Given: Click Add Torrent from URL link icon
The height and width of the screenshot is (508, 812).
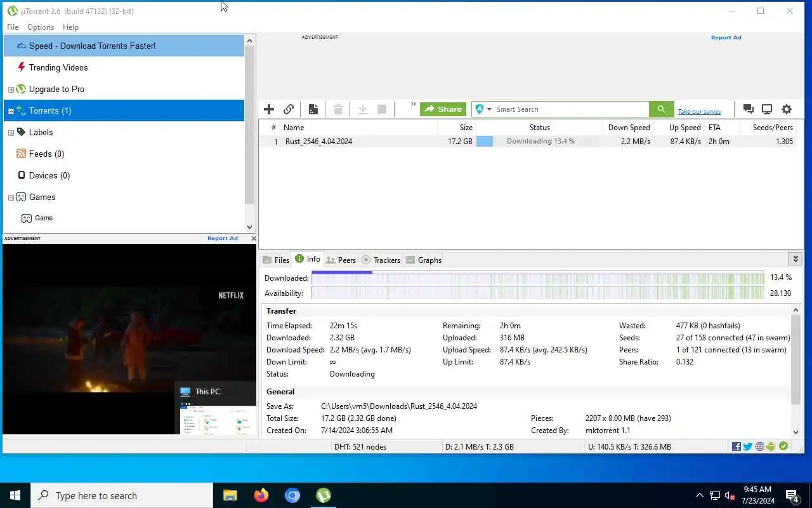Looking at the screenshot, I should coord(289,109).
